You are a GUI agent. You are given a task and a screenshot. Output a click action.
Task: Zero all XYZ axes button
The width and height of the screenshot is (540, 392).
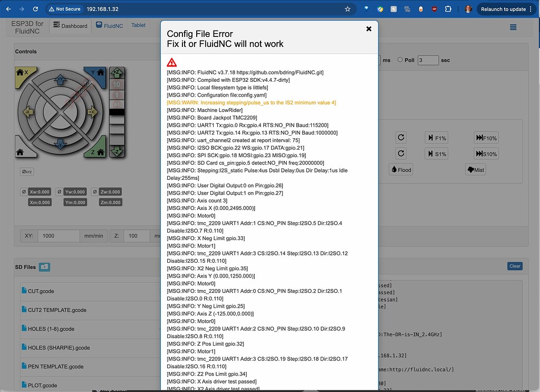point(27,171)
